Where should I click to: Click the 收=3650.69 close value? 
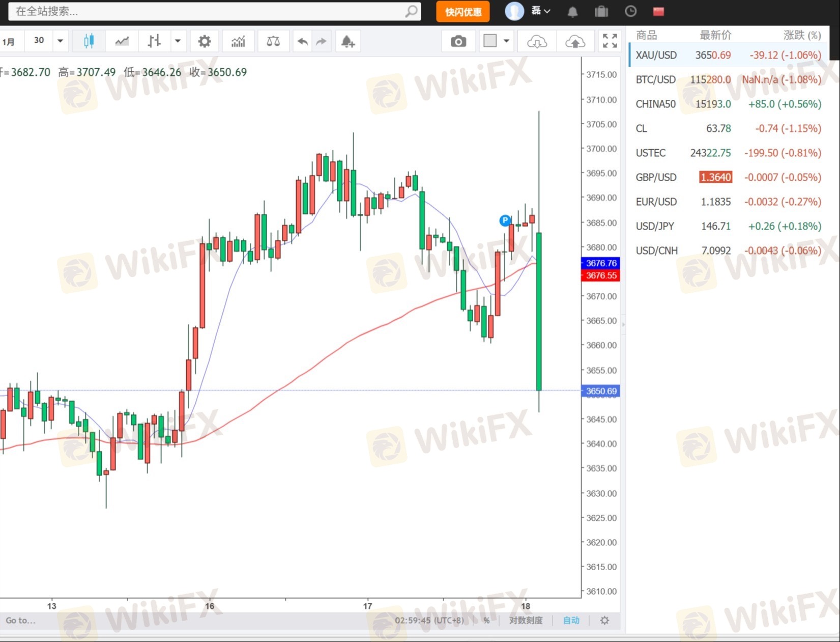tap(218, 72)
